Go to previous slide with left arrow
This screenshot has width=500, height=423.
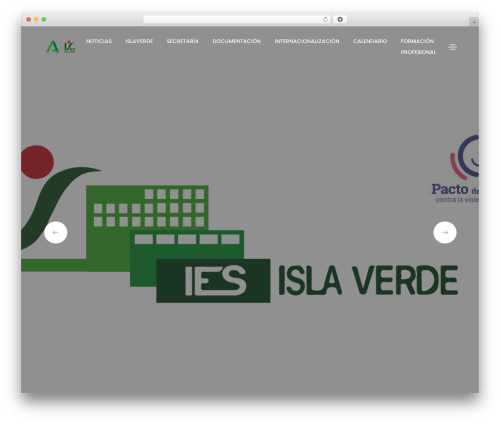(56, 232)
